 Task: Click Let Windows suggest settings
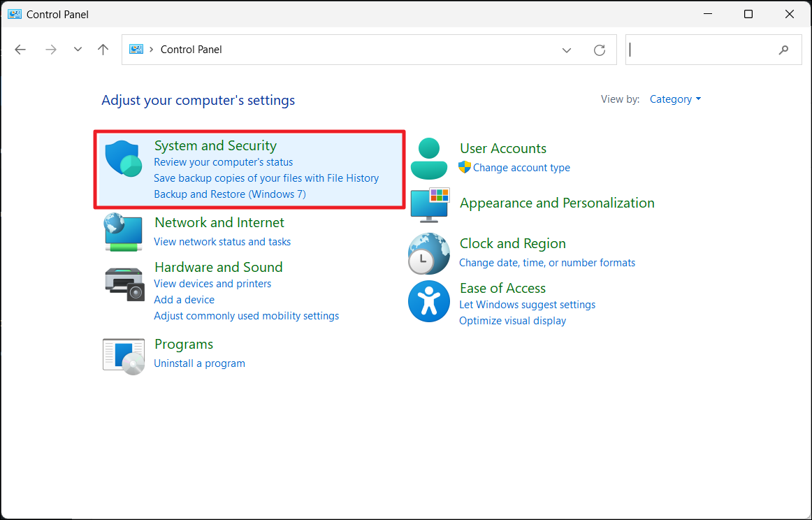click(x=527, y=305)
